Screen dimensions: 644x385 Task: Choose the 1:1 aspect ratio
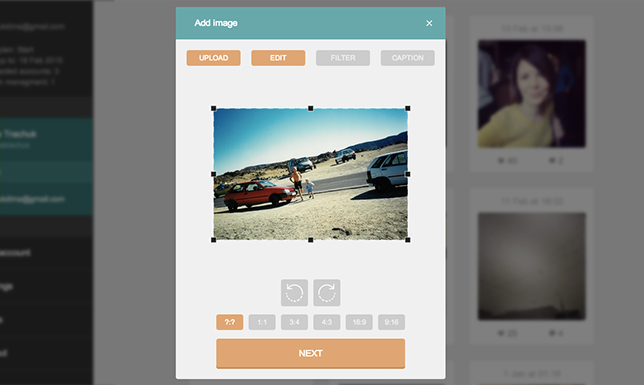[x=262, y=322]
